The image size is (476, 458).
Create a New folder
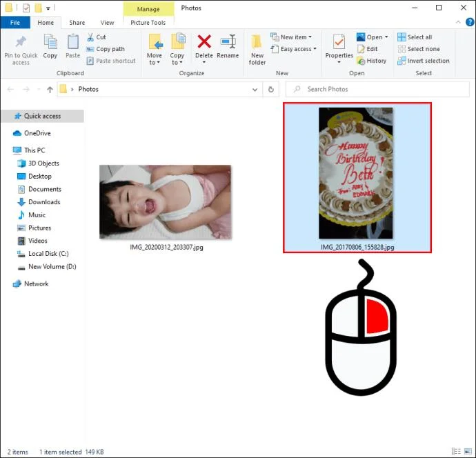(x=257, y=49)
